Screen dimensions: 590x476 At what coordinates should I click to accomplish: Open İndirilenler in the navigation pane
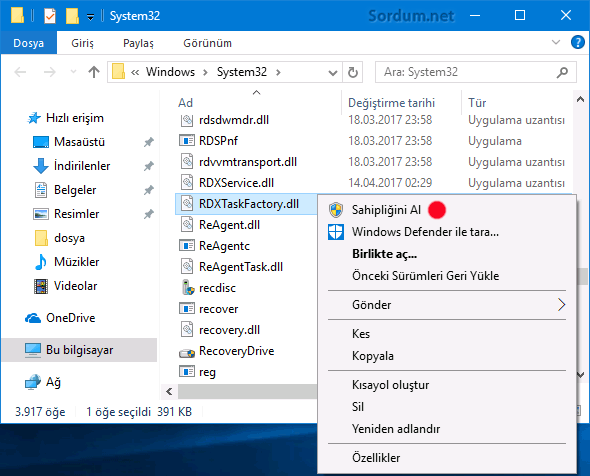71,166
